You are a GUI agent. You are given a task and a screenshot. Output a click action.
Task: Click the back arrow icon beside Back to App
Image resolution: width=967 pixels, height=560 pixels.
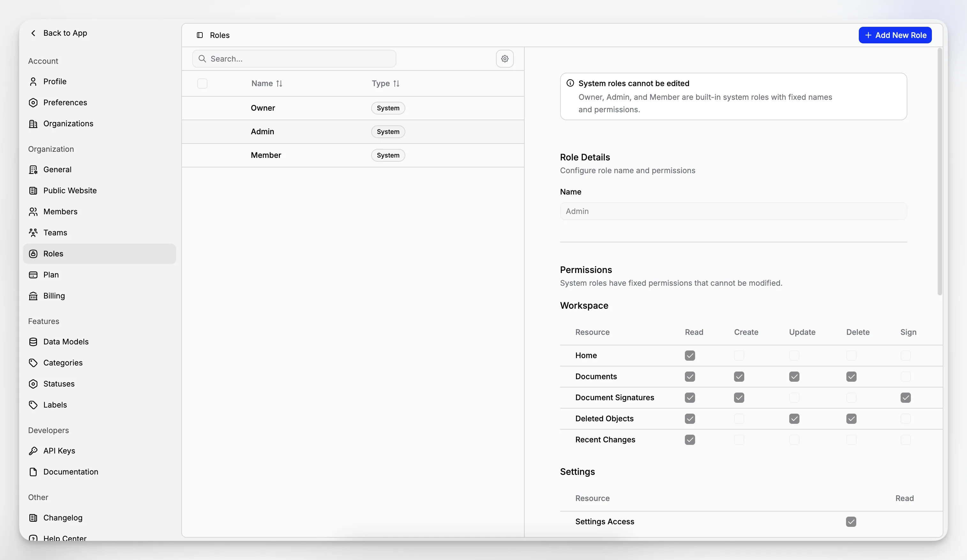click(x=34, y=33)
